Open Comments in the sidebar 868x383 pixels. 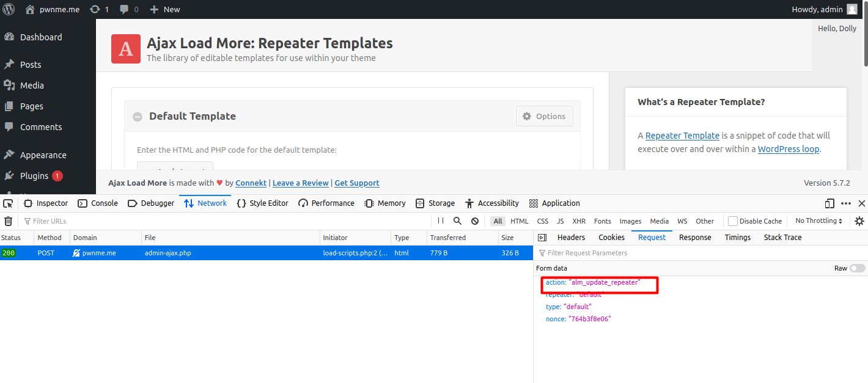41,127
